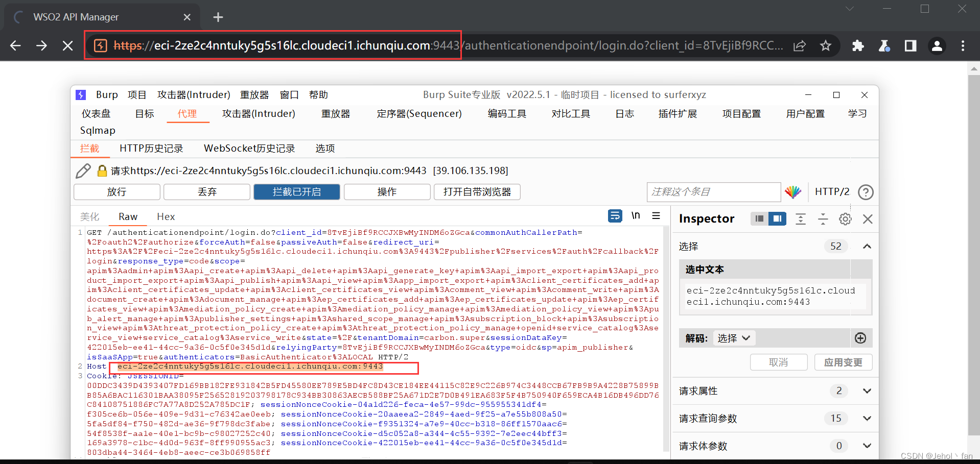Open a new browser tab
This screenshot has height=464, width=980.
tap(218, 17)
